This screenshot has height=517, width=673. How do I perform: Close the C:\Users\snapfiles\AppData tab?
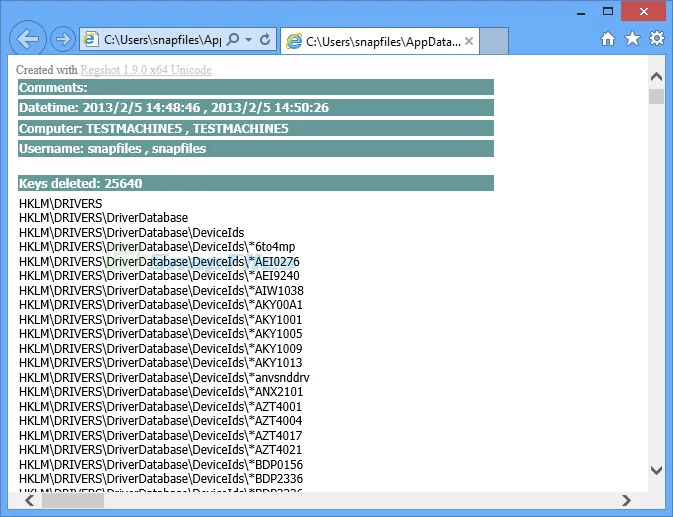469,41
